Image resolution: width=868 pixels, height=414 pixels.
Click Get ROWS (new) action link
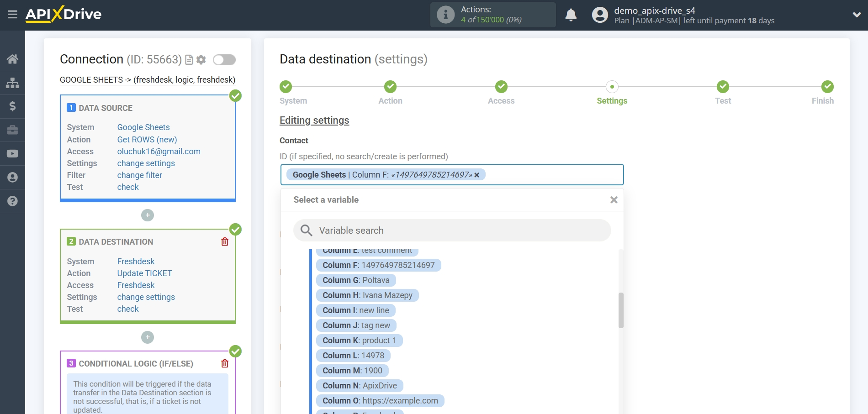pos(147,140)
